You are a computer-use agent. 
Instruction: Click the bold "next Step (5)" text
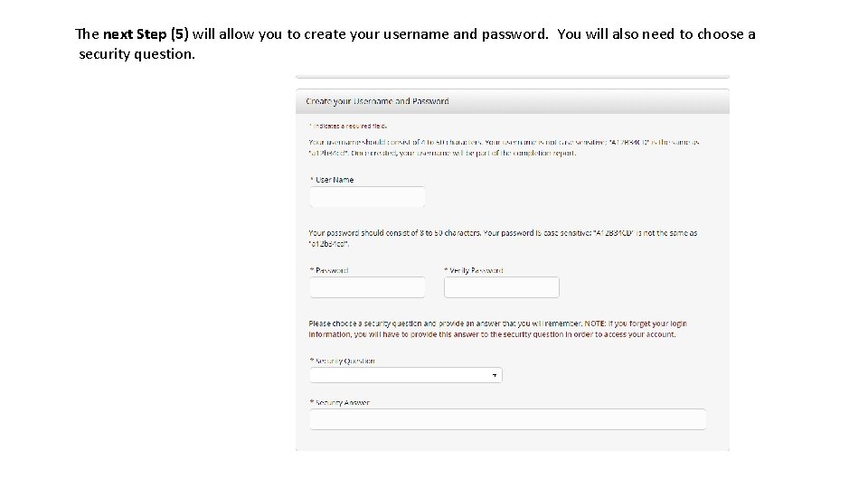(x=146, y=34)
